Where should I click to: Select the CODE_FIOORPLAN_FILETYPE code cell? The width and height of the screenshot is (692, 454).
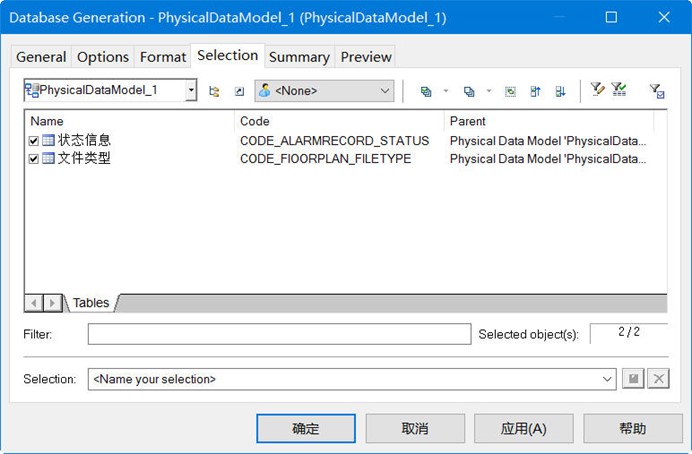point(326,158)
